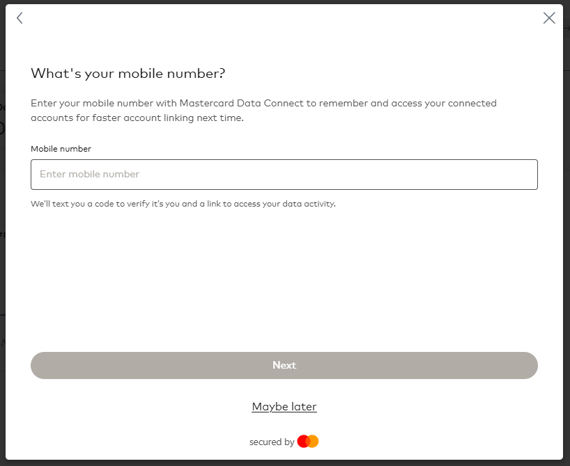Choose the Maybe later link
This screenshot has width=570, height=466.
284,406
